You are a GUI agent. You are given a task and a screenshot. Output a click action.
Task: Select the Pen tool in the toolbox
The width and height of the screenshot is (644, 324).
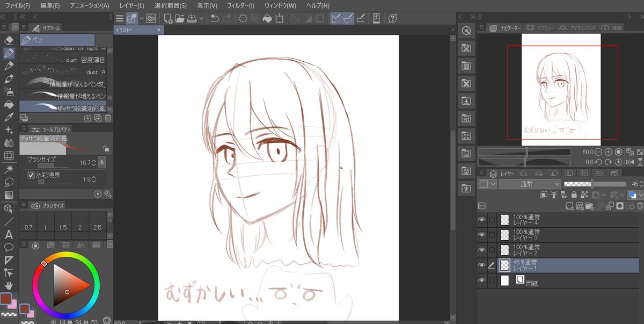(9, 53)
